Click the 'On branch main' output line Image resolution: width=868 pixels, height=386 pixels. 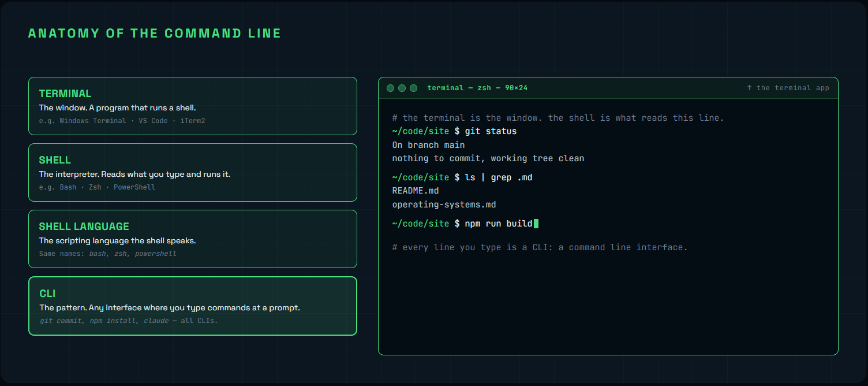428,145
